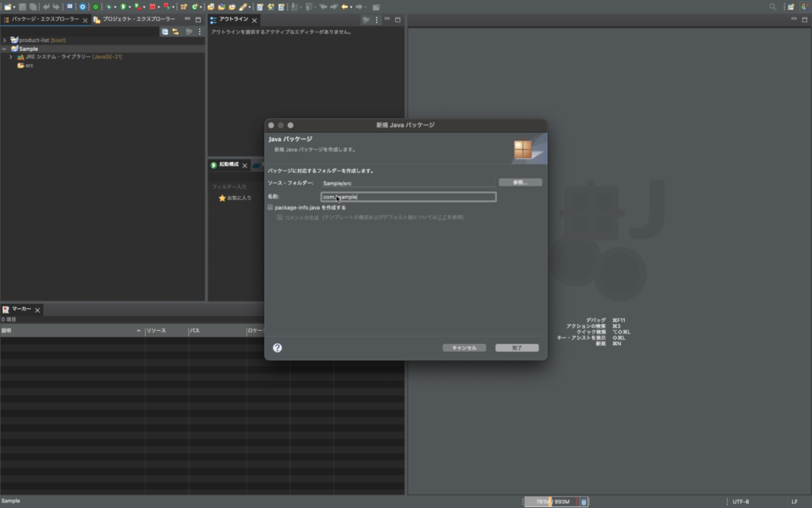Click the green Run button in toolbar
The width and height of the screenshot is (812, 508).
click(x=123, y=6)
